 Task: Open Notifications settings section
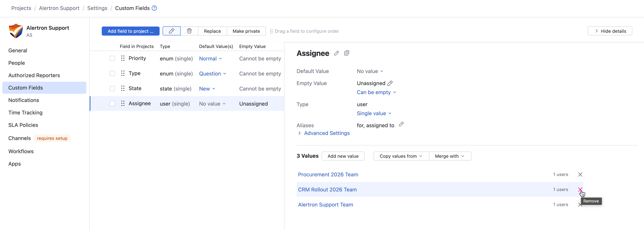(x=24, y=100)
